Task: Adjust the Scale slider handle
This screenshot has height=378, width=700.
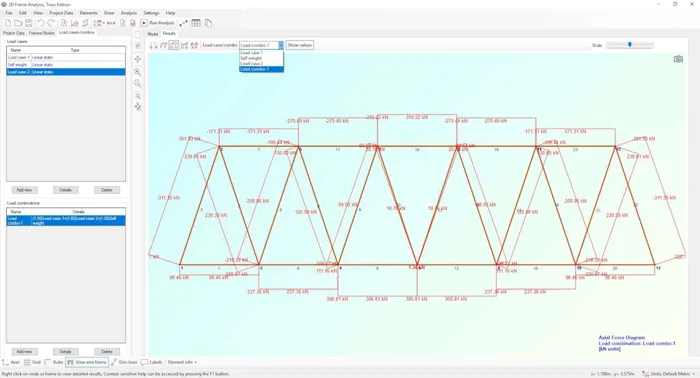Action: point(629,45)
